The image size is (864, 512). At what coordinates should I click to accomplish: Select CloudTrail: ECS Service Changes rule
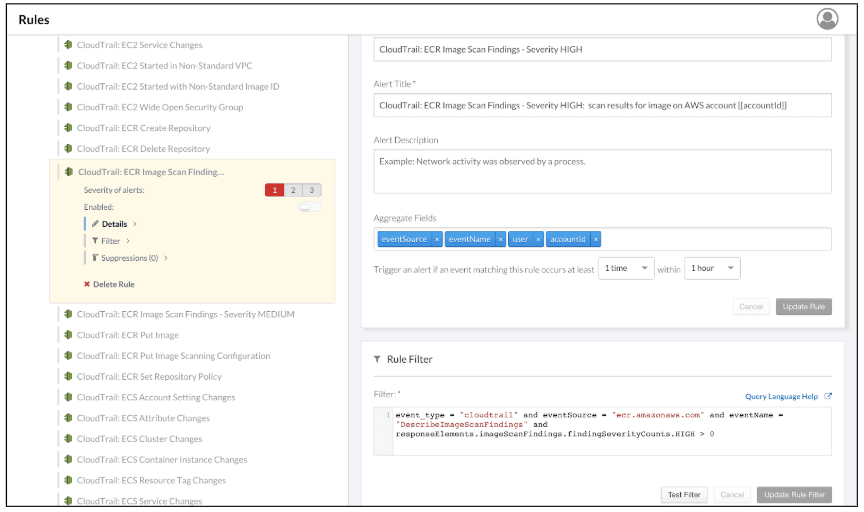coord(139,501)
